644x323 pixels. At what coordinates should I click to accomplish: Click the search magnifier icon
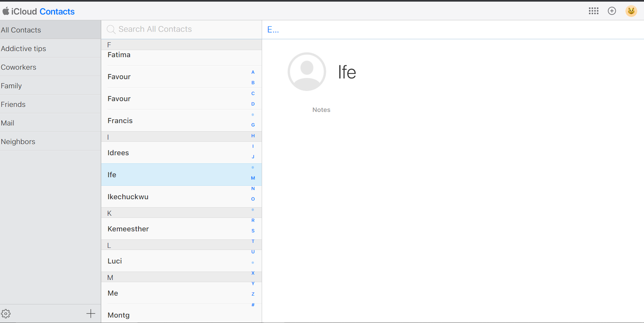[x=111, y=29]
